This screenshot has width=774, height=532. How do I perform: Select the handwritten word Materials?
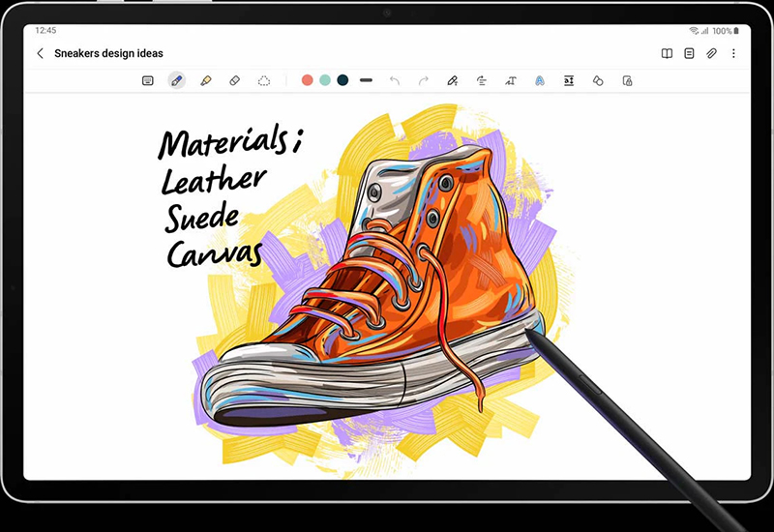(x=223, y=141)
